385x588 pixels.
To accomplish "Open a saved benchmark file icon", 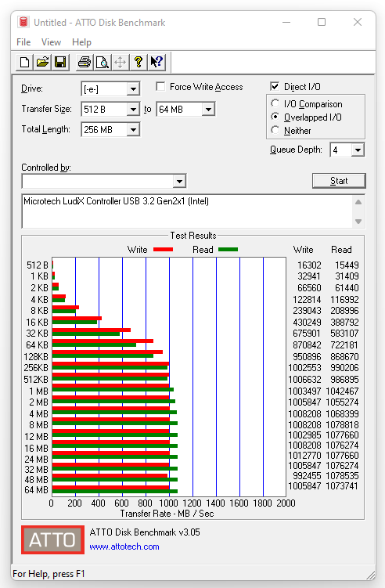I will click(42, 62).
